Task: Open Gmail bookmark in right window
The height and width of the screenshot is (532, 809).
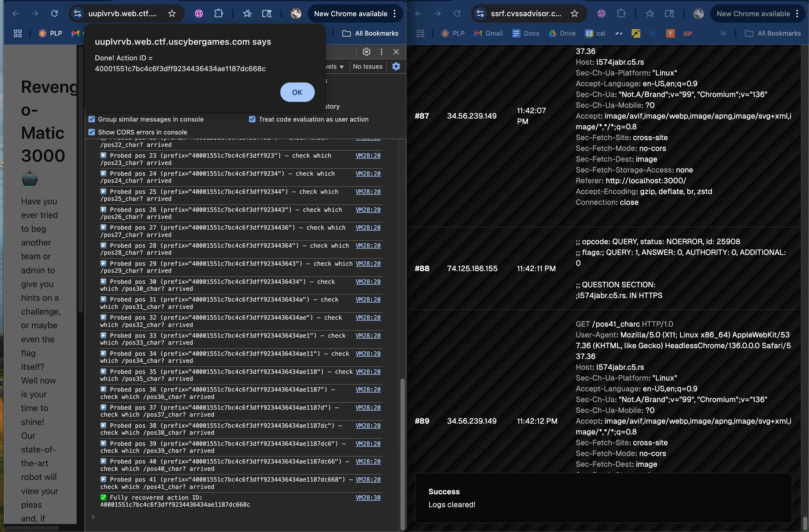Action: click(x=488, y=33)
